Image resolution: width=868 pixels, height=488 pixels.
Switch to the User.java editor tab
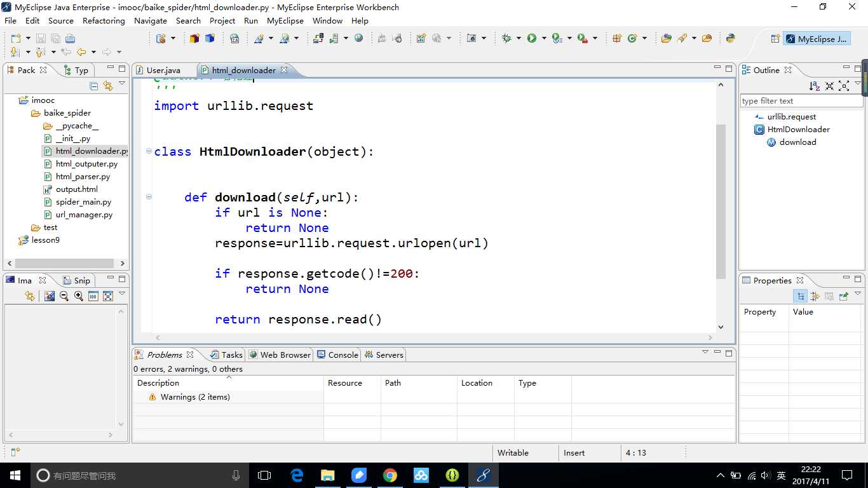163,70
